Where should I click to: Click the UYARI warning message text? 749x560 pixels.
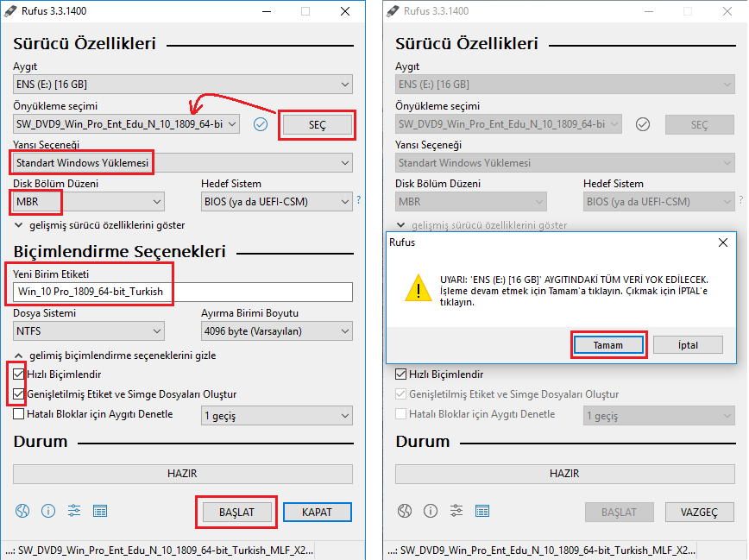(574, 291)
